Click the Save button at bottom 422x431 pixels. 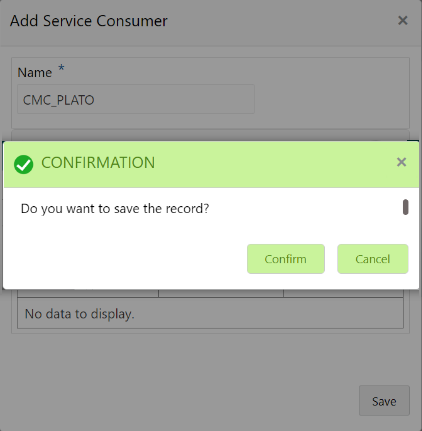pyautogui.click(x=384, y=401)
